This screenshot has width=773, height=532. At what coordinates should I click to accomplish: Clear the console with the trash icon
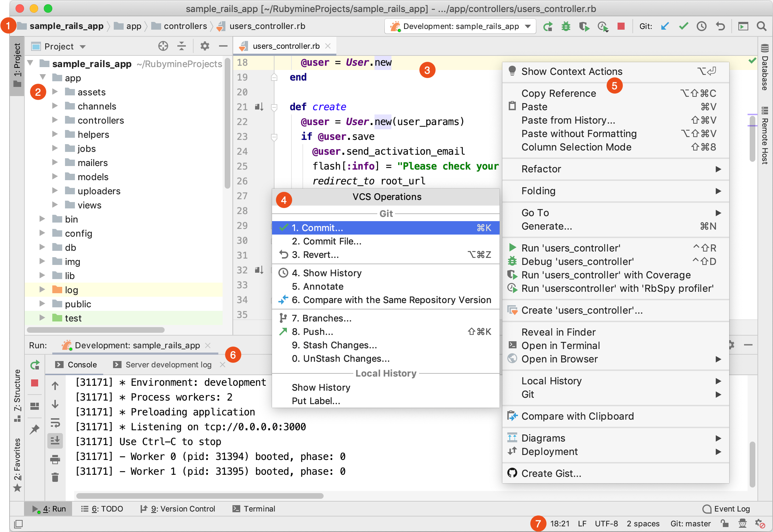click(x=55, y=478)
